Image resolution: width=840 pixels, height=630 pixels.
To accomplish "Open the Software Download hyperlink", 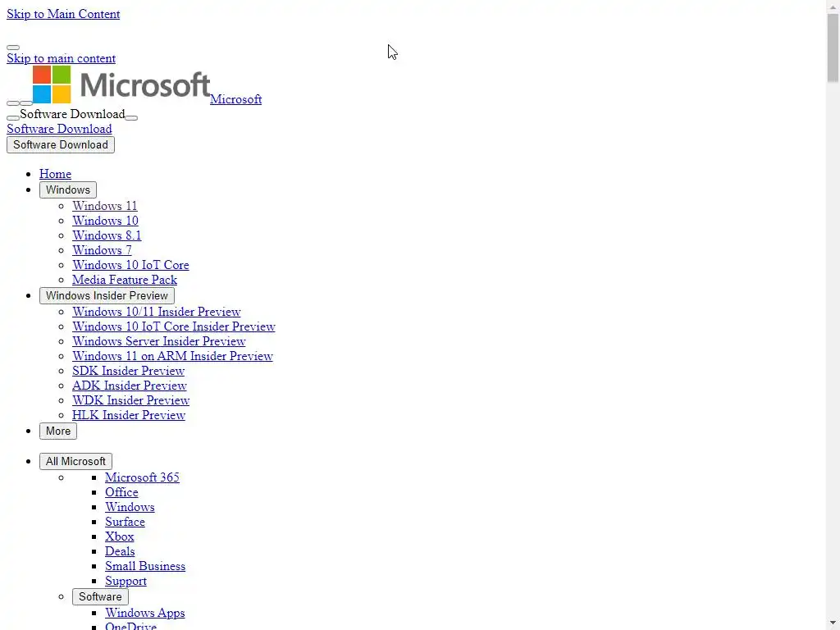I will coord(59,129).
